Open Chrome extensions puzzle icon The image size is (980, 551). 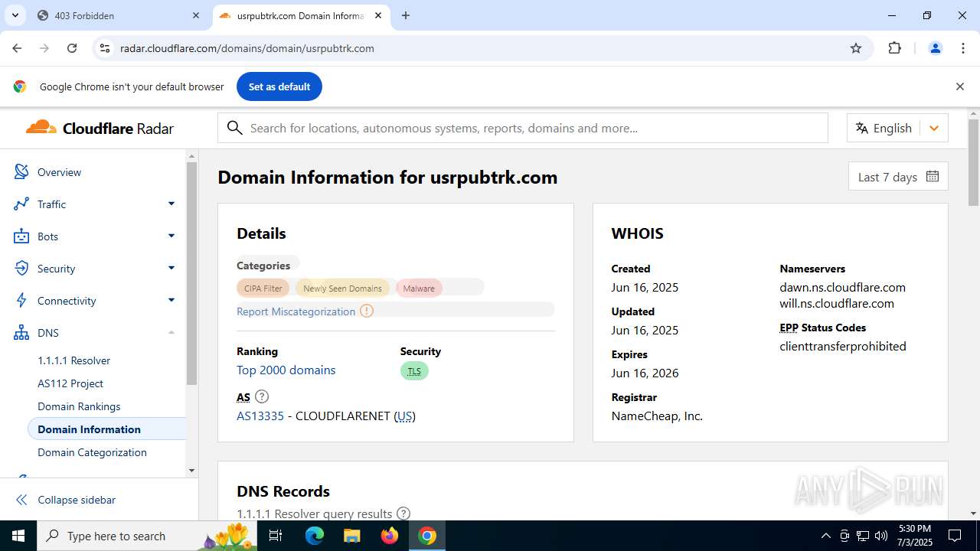894,48
